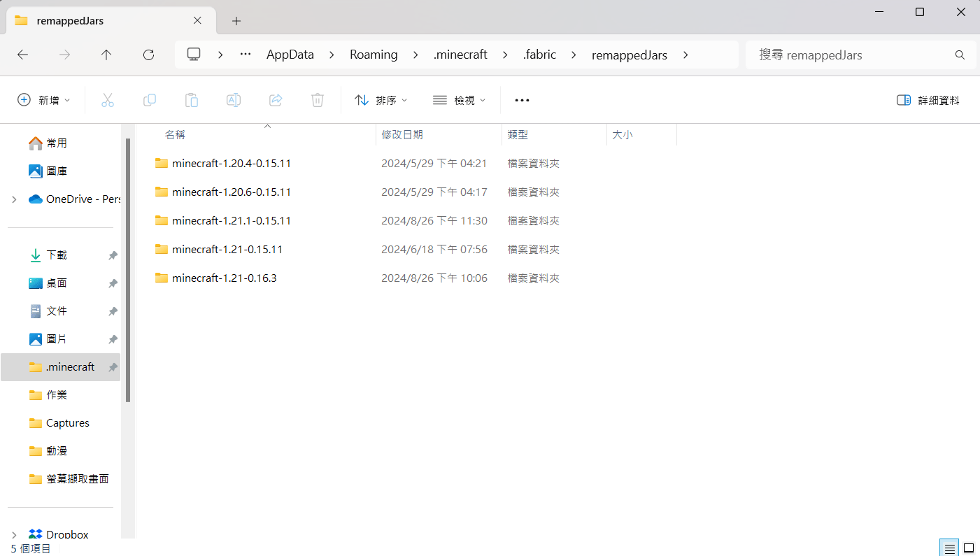
Task: Click the pin icon next to 下載
Action: click(113, 255)
